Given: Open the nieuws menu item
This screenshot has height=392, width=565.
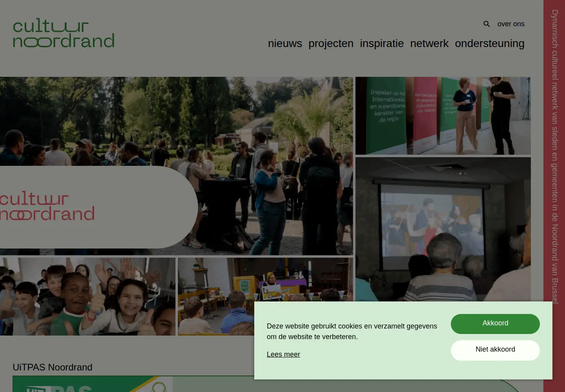Looking at the screenshot, I should (285, 44).
